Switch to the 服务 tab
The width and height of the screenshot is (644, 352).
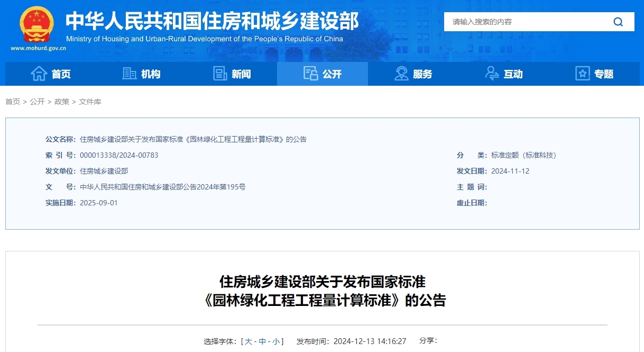[413, 74]
